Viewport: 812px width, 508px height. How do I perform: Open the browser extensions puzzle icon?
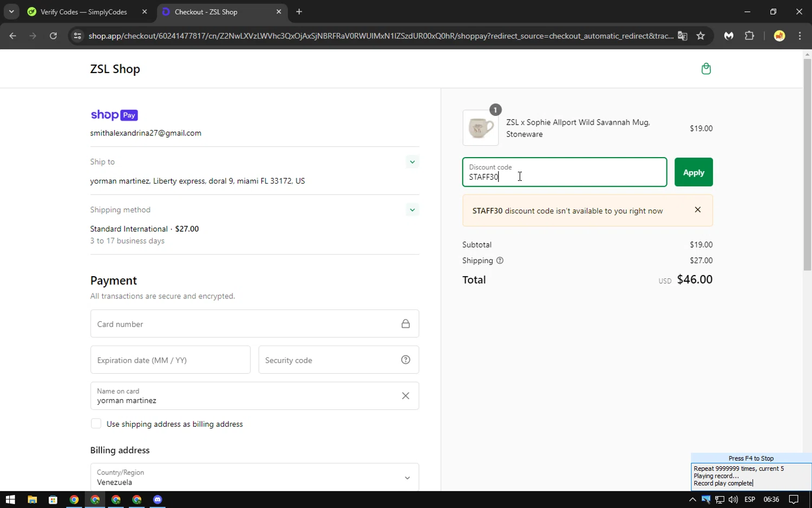pyautogui.click(x=749, y=36)
